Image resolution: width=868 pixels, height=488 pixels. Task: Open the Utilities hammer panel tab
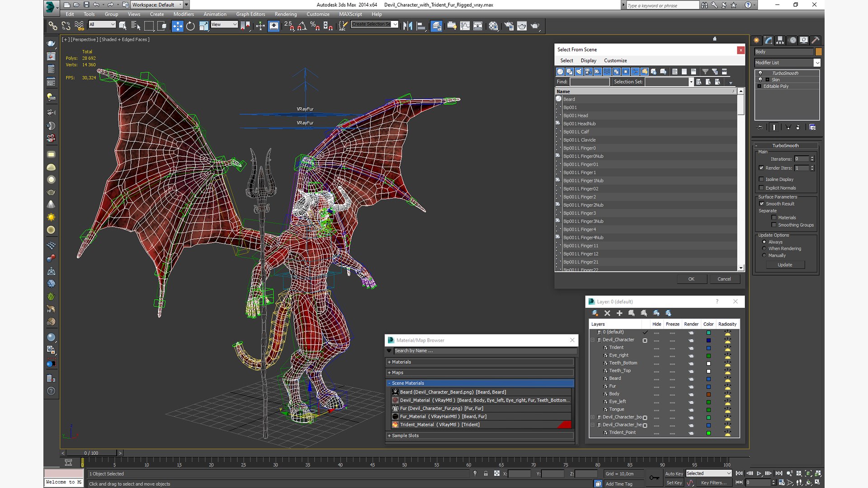point(816,40)
